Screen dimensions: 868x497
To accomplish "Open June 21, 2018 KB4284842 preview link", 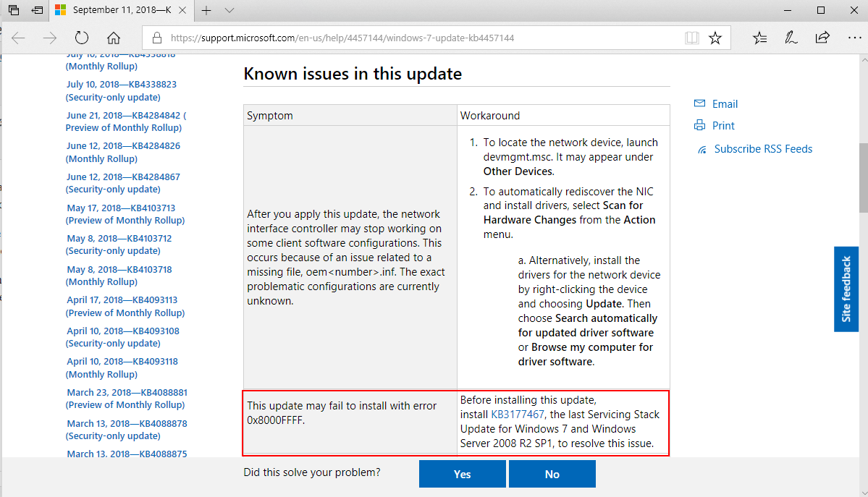I will 126,122.
